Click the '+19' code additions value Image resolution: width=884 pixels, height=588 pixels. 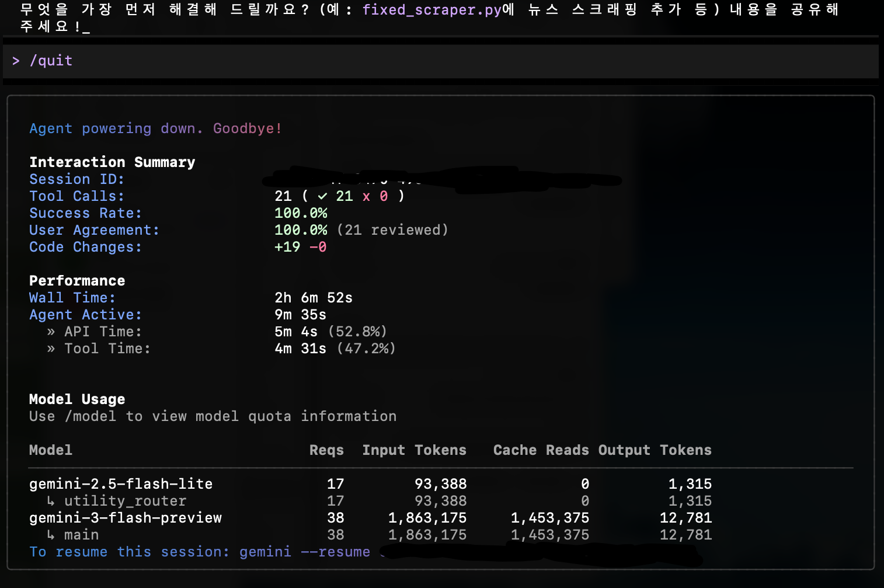[287, 247]
